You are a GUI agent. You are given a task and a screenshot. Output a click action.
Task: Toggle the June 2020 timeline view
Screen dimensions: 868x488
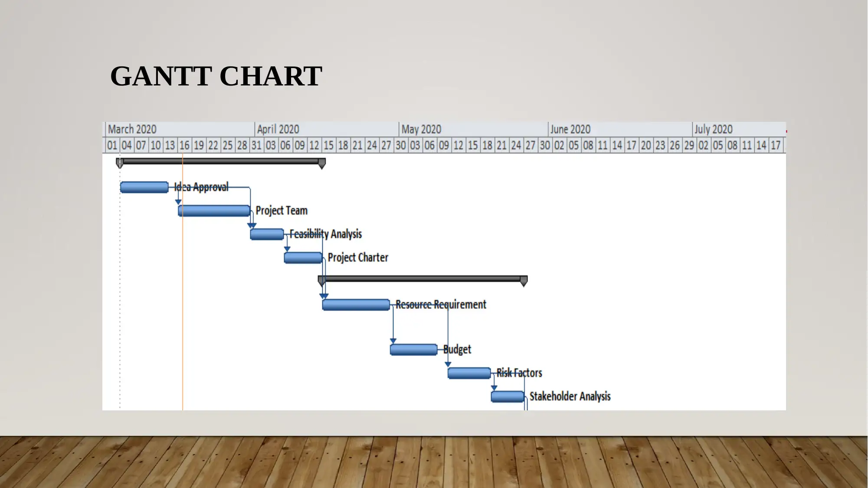[x=568, y=129]
